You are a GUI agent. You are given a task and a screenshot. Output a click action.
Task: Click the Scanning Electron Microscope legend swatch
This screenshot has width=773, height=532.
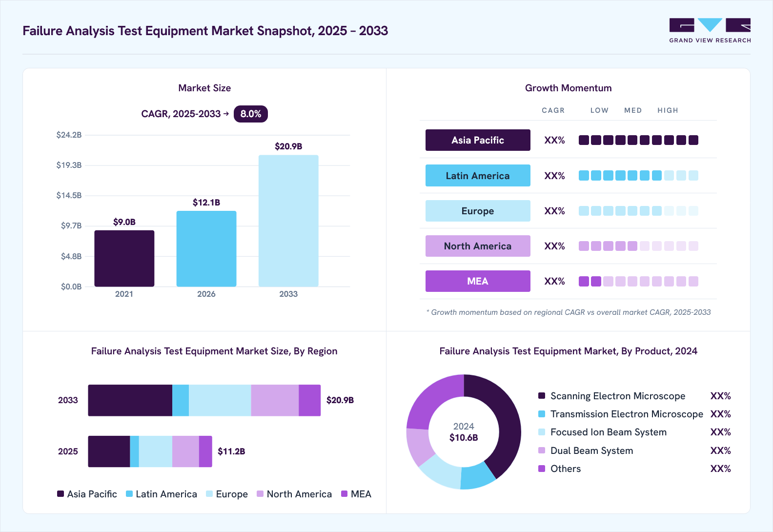pyautogui.click(x=542, y=396)
